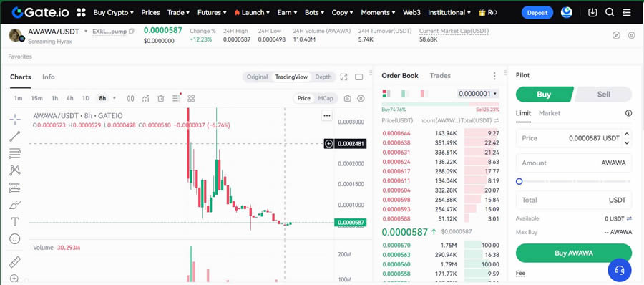The width and height of the screenshot is (644, 285).
Task: Choose the text annotation tool
Action: 15,222
